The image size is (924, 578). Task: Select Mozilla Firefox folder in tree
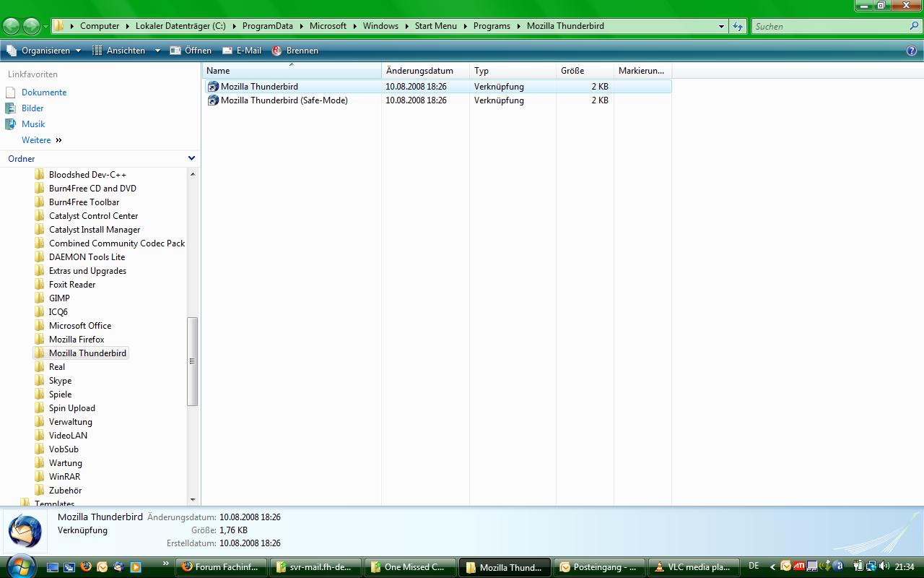tap(77, 340)
